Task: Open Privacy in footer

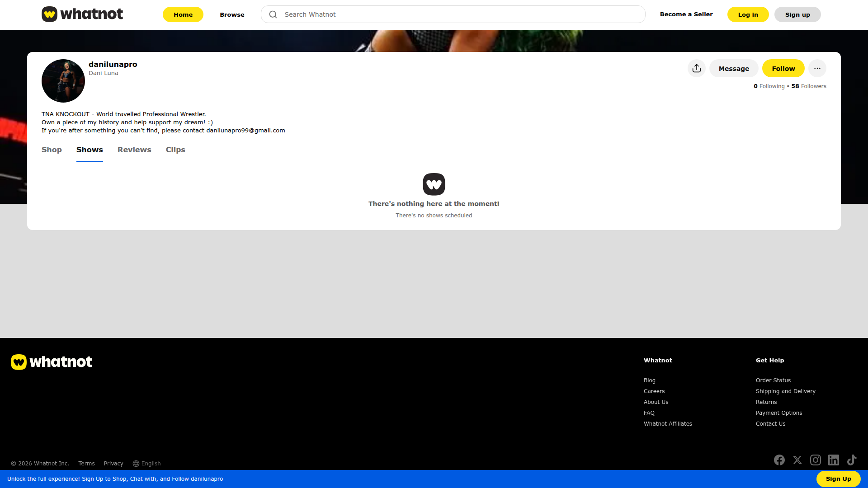Action: pyautogui.click(x=113, y=464)
